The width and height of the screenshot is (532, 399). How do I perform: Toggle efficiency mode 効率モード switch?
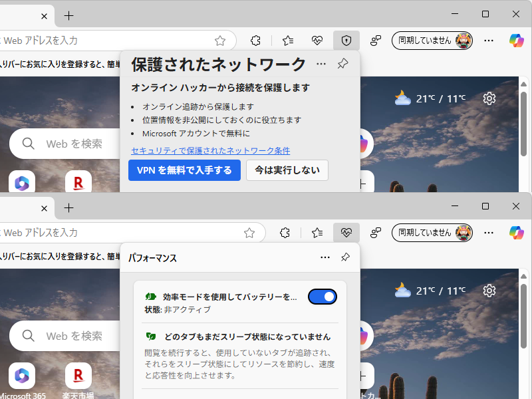[323, 297]
